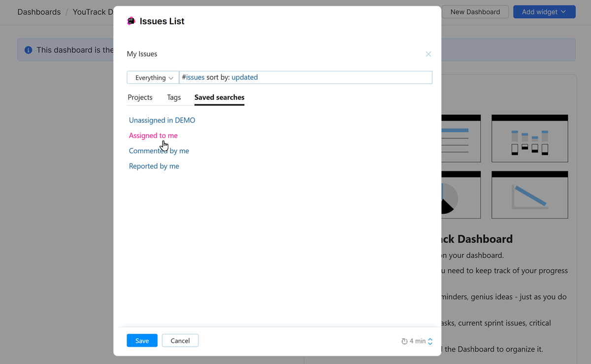Screen dimensions: 591x364
Task: Click the YouTrack logo in the dialog header
Action: coord(131,21)
